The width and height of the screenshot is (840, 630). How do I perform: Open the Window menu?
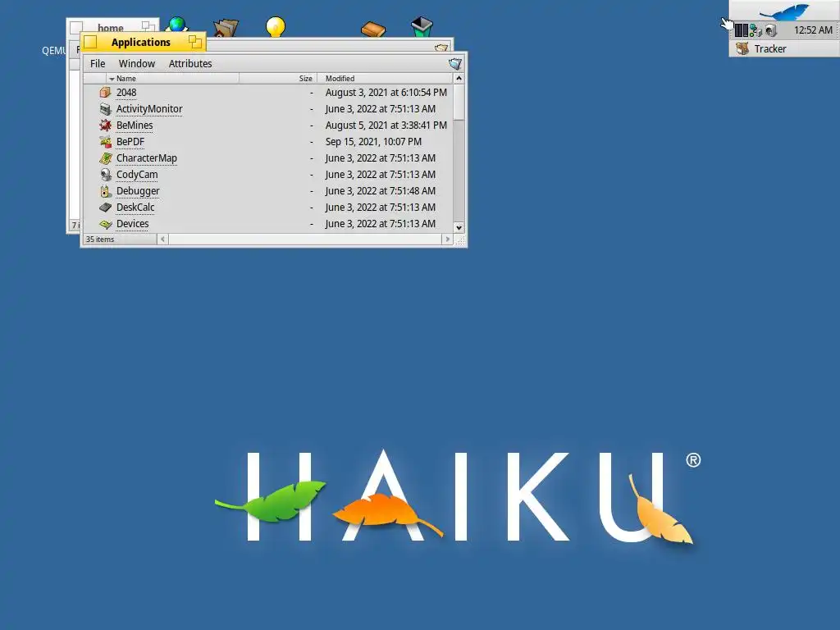[137, 64]
